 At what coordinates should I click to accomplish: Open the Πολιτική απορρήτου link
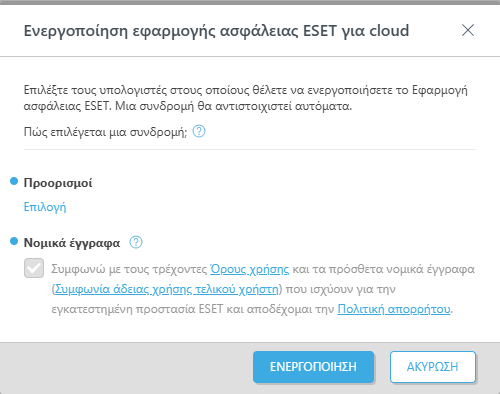(394, 309)
